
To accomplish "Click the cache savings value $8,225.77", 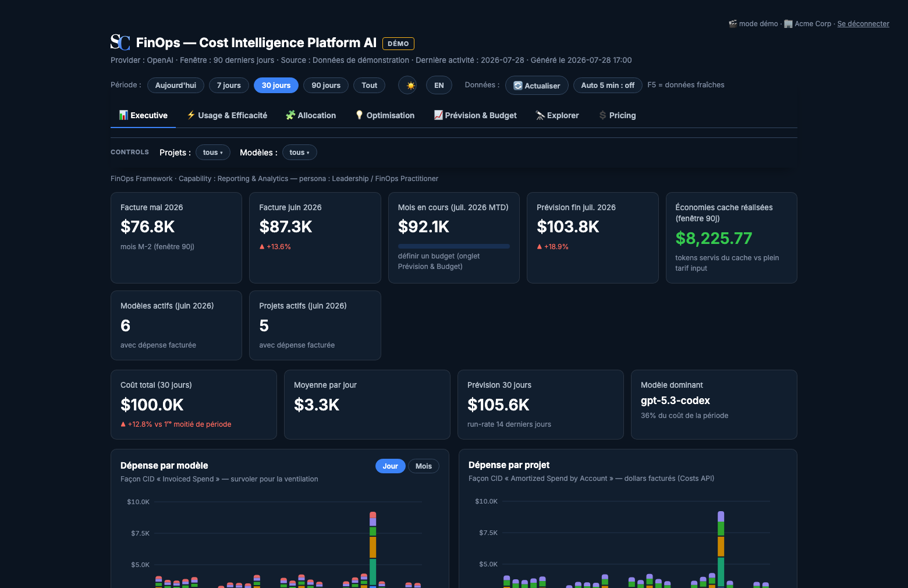I will [x=714, y=238].
